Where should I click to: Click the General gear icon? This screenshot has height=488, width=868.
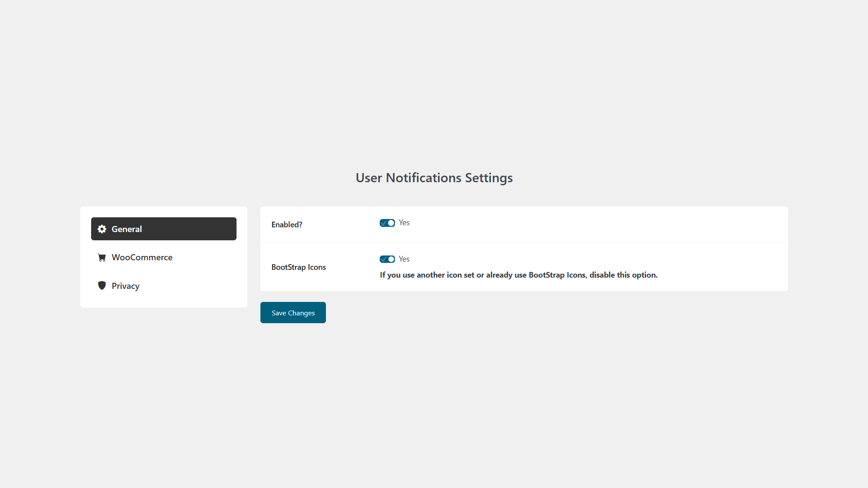click(x=102, y=229)
